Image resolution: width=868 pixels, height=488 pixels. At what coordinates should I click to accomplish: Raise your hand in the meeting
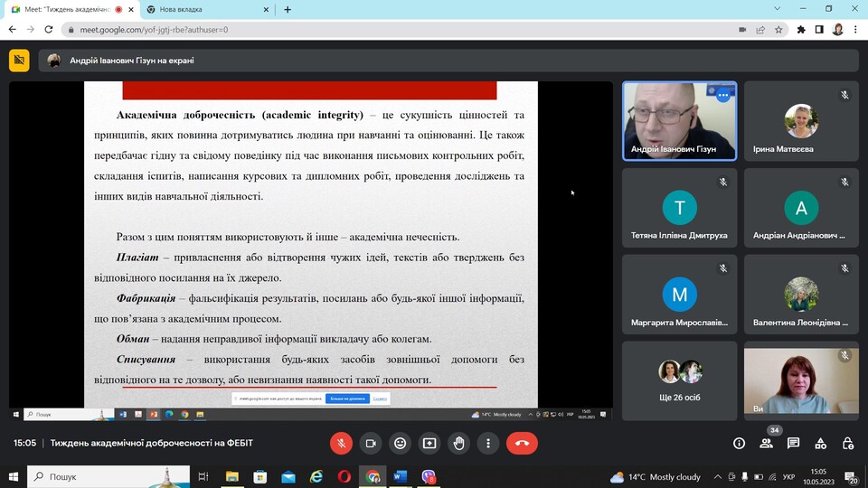coord(459,443)
